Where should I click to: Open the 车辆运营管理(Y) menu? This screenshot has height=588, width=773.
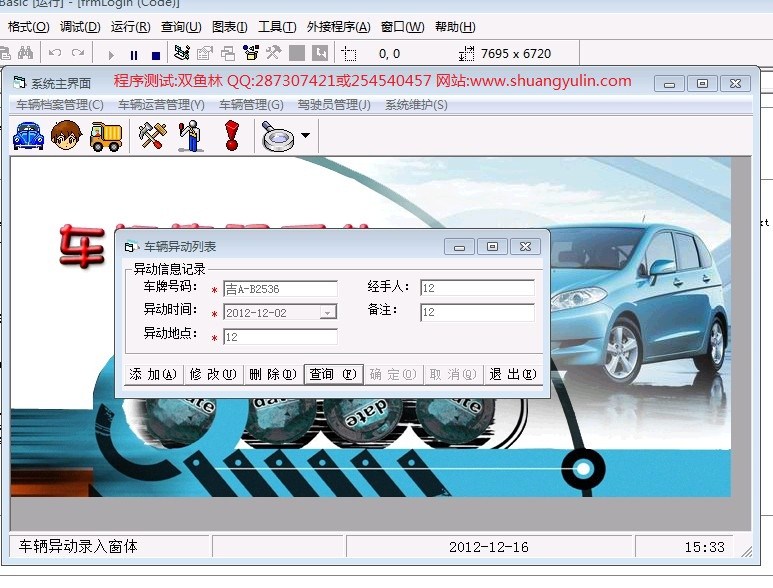[x=161, y=105]
